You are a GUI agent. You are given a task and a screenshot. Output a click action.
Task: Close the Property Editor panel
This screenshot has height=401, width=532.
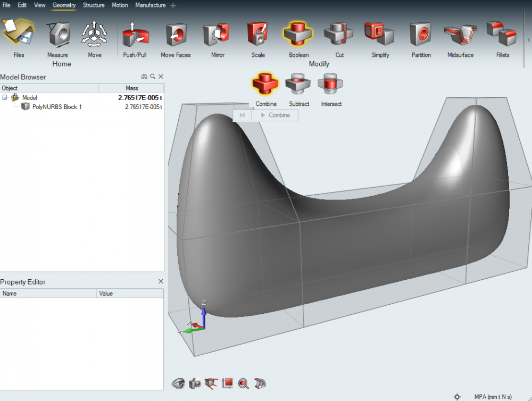161,281
